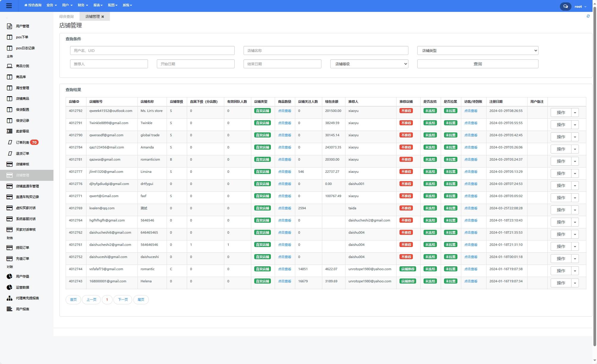This screenshot has width=597, height=364.
Task: Expand the 店铺类型 dropdown selector
Action: click(x=478, y=50)
